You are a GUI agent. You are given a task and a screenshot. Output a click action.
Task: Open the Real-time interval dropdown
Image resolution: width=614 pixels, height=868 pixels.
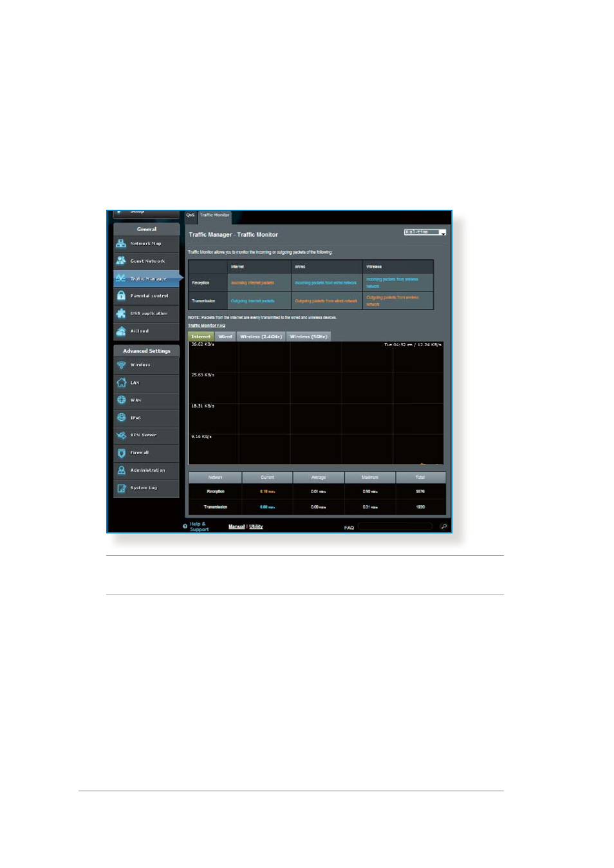[x=425, y=232]
